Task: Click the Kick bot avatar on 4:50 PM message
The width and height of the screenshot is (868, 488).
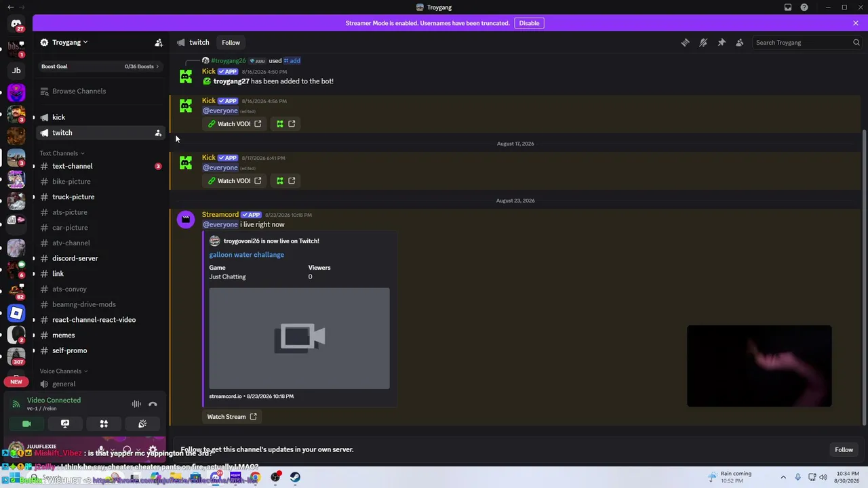Action: [x=186, y=77]
